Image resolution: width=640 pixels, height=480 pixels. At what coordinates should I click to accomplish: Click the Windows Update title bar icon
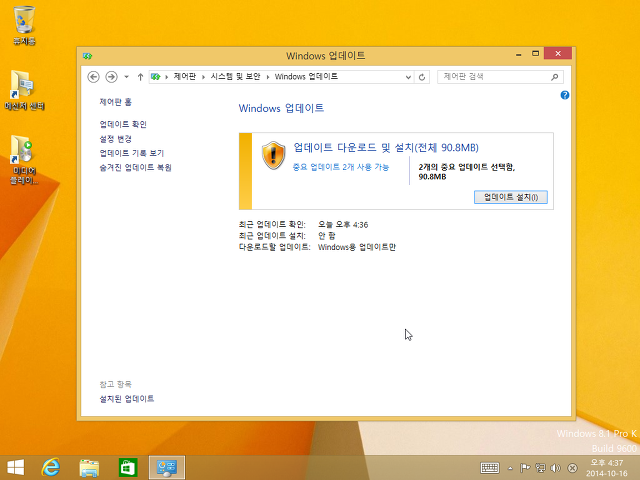87,56
